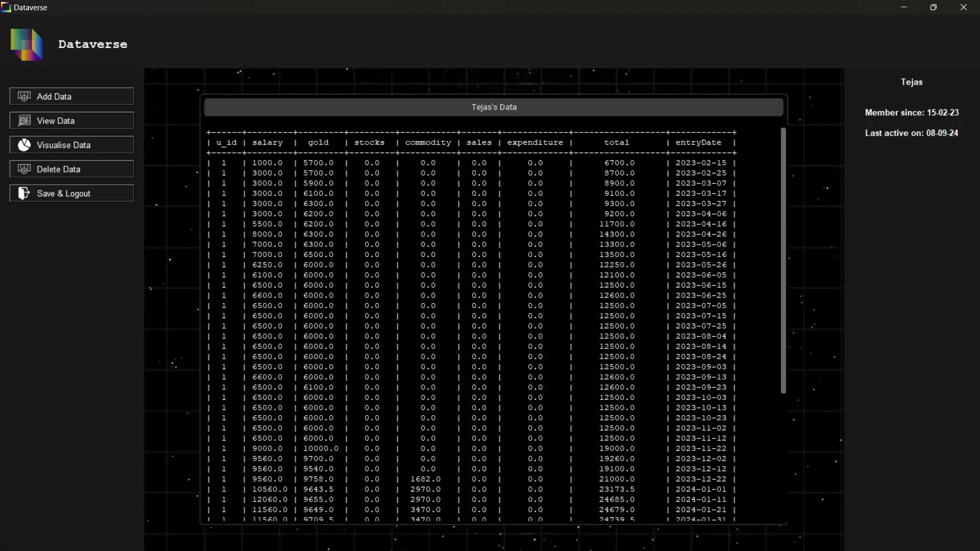Click the Tejas username label

[911, 82]
